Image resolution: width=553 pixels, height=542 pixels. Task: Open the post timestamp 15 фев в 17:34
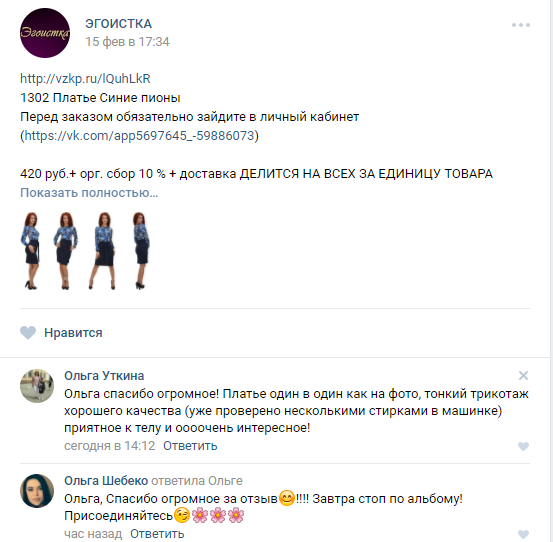click(127, 42)
